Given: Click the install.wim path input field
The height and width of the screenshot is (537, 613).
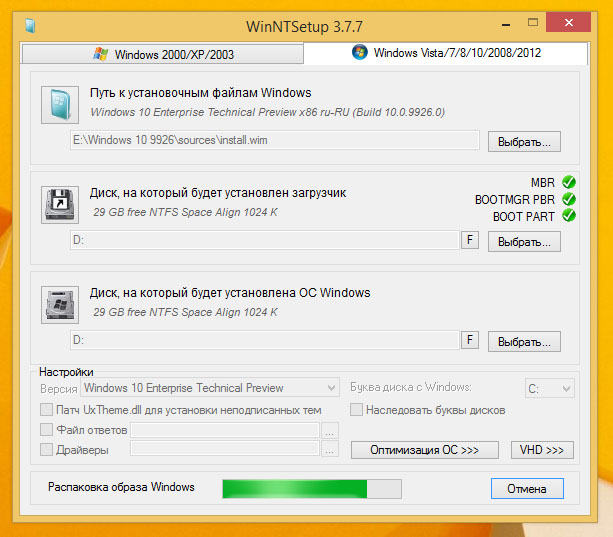Looking at the screenshot, I should click(x=275, y=140).
